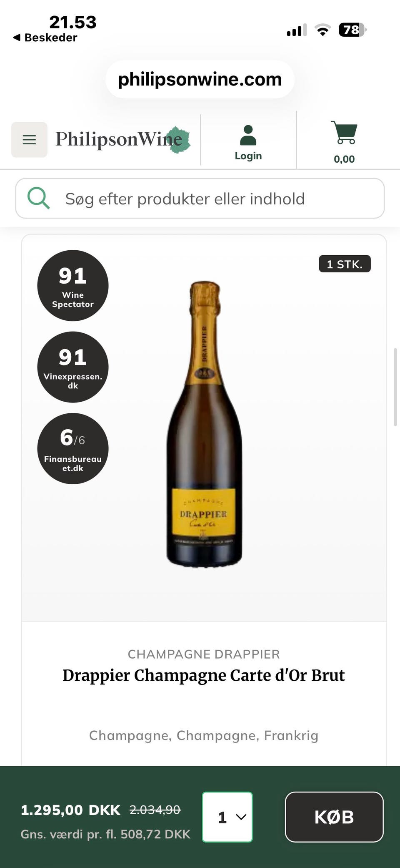Open Drappier Champagne Carte d'Or Brut title
This screenshot has width=400, height=868.
204,675
